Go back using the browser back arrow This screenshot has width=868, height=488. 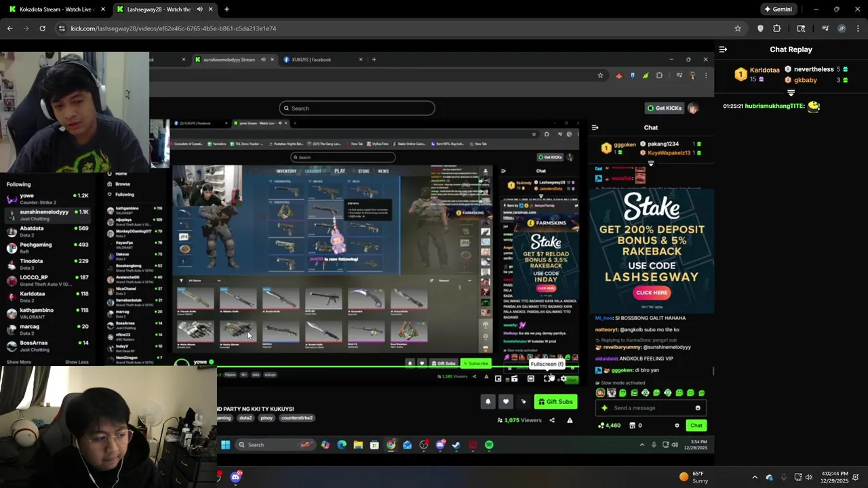pyautogui.click(x=10, y=28)
